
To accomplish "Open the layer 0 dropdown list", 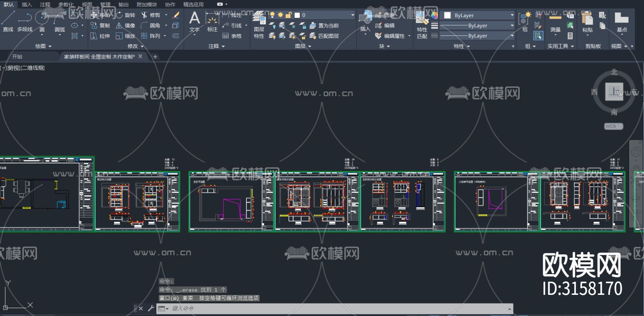I will point(352,15).
